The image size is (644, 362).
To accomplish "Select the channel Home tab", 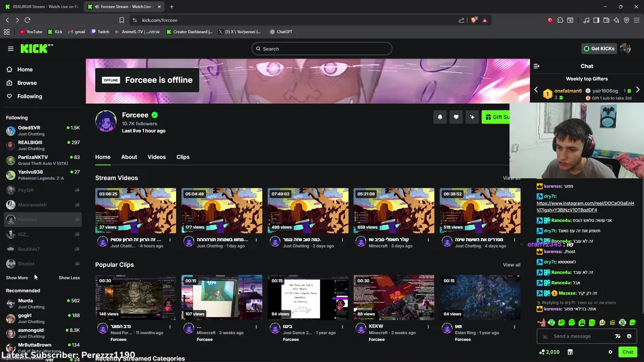I will pos(103,157).
